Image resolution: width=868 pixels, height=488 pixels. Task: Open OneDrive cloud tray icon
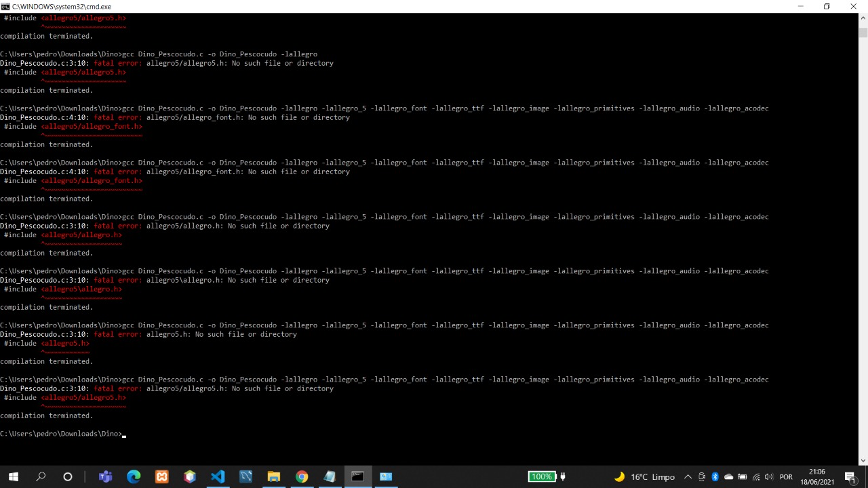click(728, 476)
